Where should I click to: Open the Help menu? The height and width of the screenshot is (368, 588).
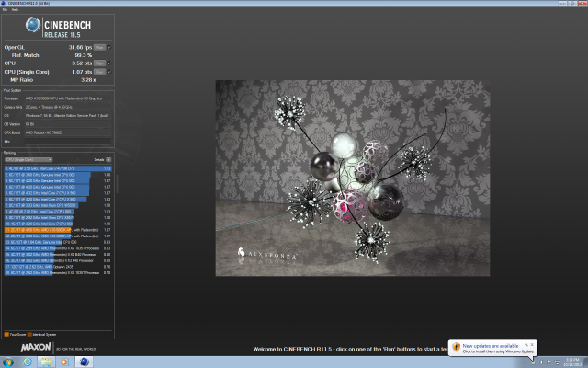[15, 10]
